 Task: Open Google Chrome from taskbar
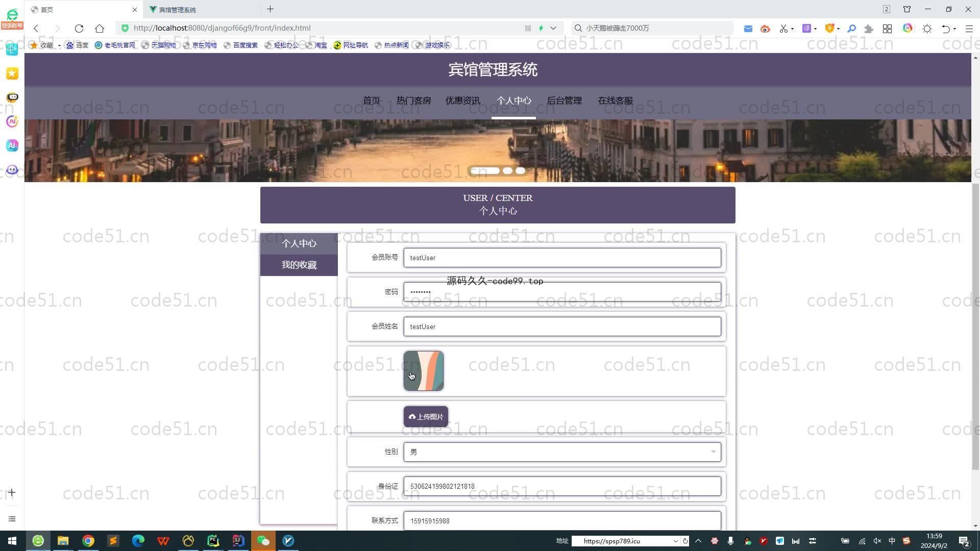click(x=88, y=541)
